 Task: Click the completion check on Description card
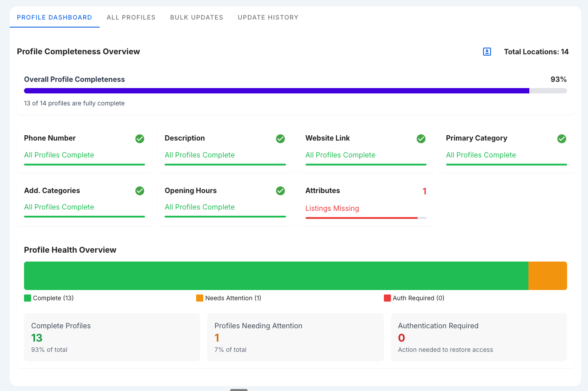(280, 139)
